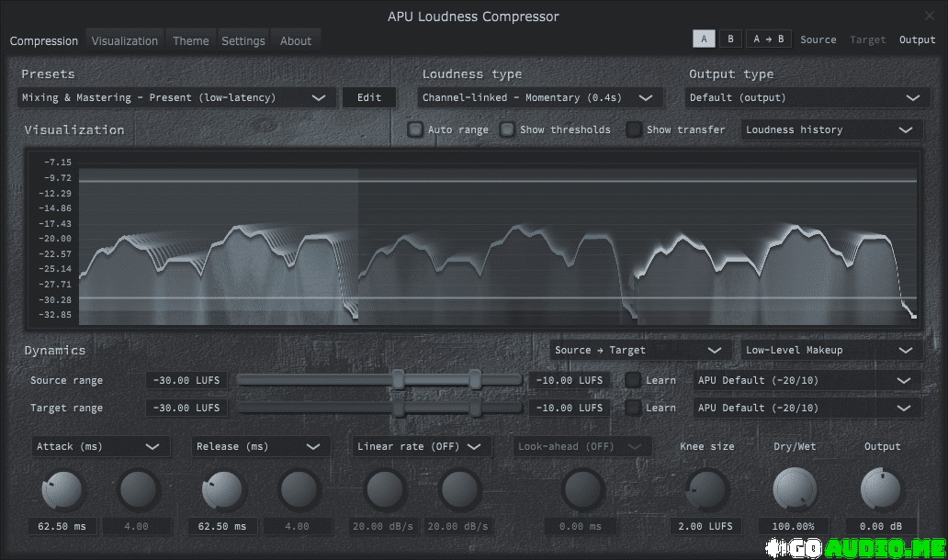Click the Look-ahead knob
The image size is (948, 560).
582,489
